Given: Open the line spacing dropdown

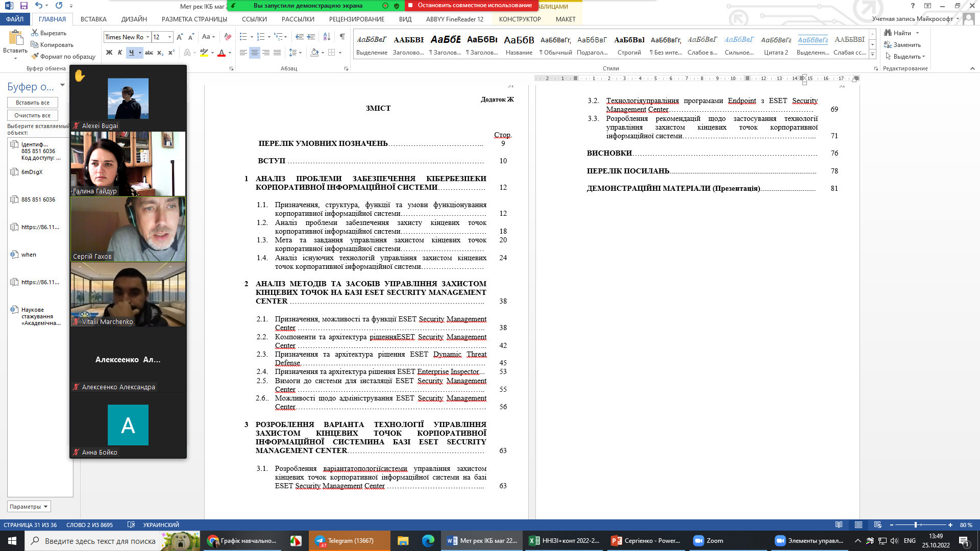Looking at the screenshot, I should pos(296,53).
